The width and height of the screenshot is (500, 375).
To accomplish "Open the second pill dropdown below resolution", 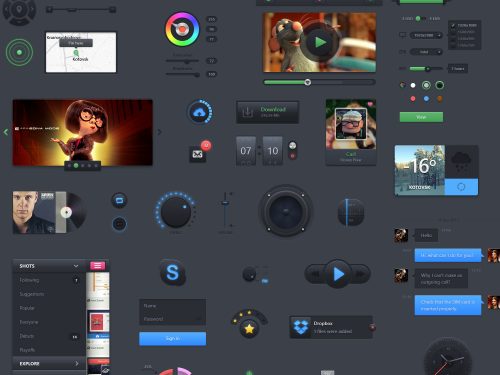I will (426, 52).
